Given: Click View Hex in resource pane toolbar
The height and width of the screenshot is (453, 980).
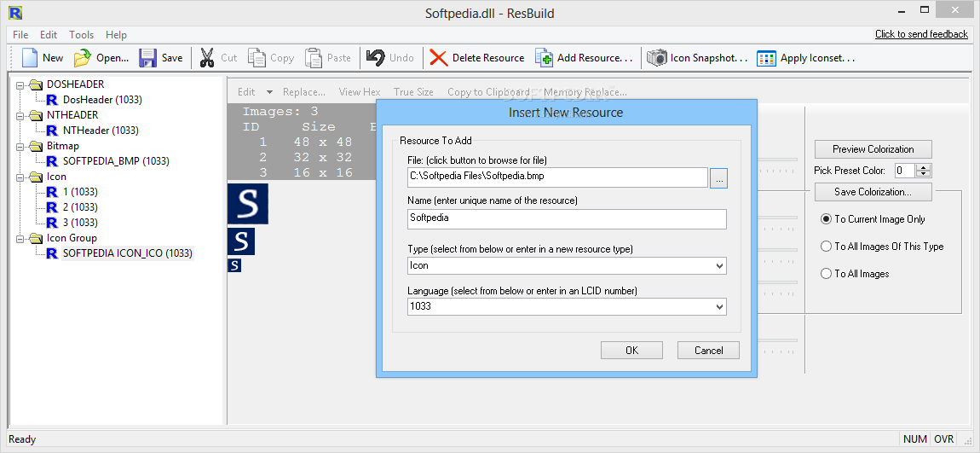Looking at the screenshot, I should click(360, 92).
